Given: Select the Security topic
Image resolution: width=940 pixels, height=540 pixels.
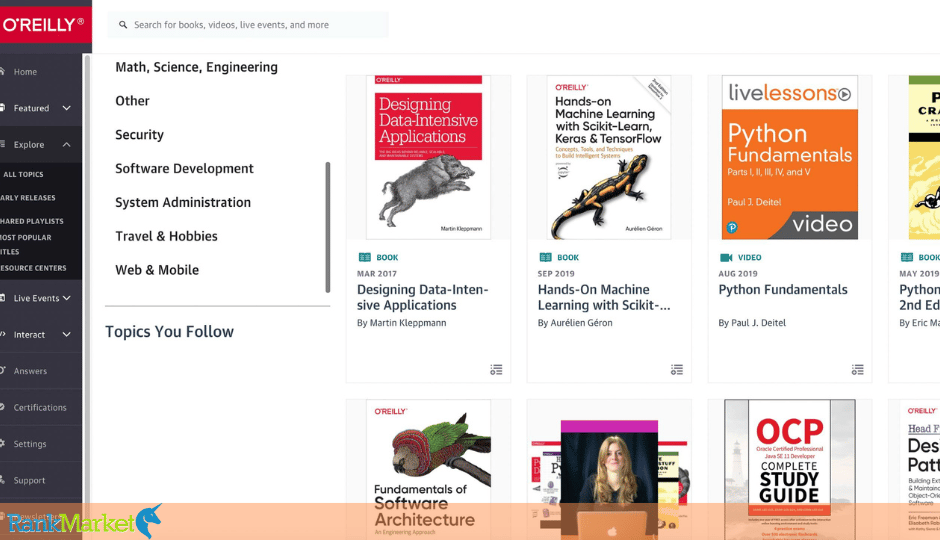Looking at the screenshot, I should click(139, 135).
